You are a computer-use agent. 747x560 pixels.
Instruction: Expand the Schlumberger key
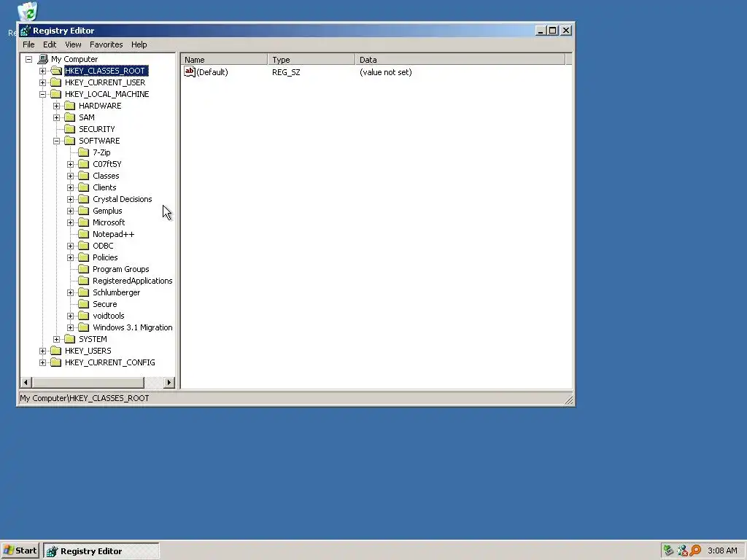tap(71, 292)
